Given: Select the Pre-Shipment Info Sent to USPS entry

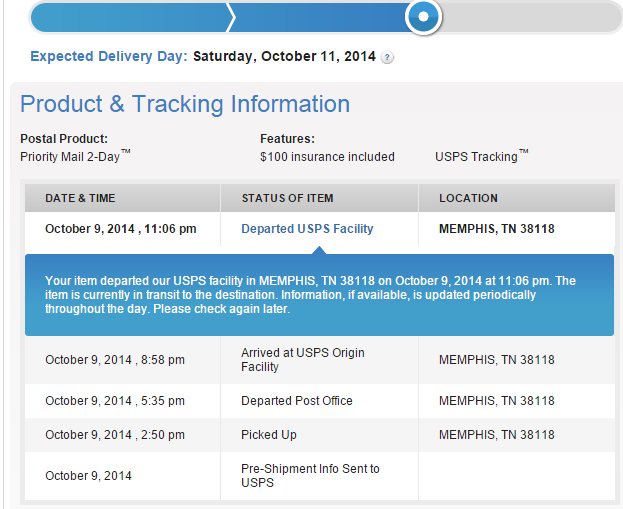Looking at the screenshot, I should pyautogui.click(x=310, y=476).
